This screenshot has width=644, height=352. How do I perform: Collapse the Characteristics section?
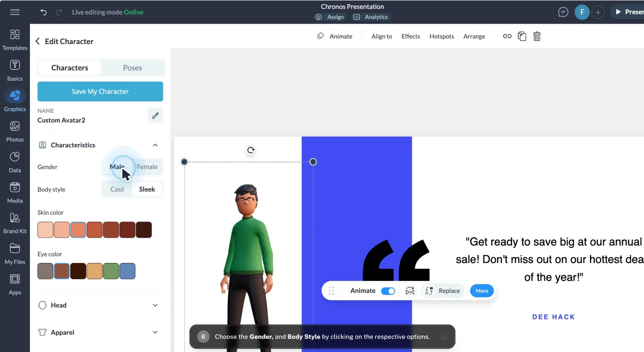[155, 145]
